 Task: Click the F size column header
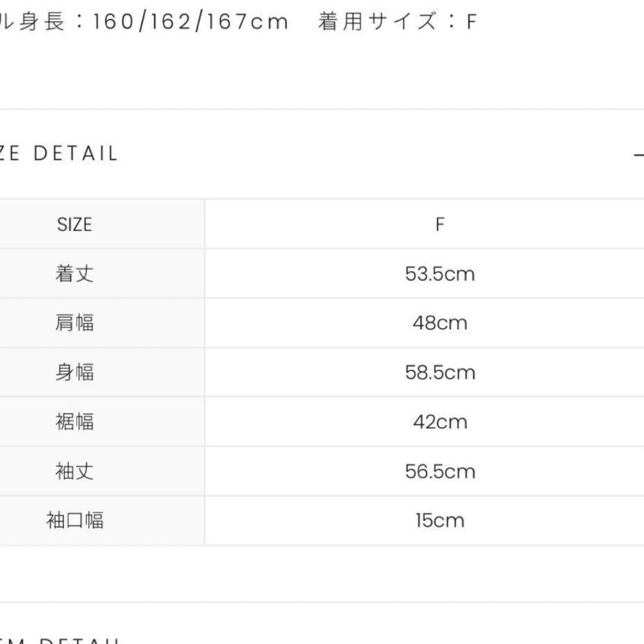pyautogui.click(x=440, y=225)
